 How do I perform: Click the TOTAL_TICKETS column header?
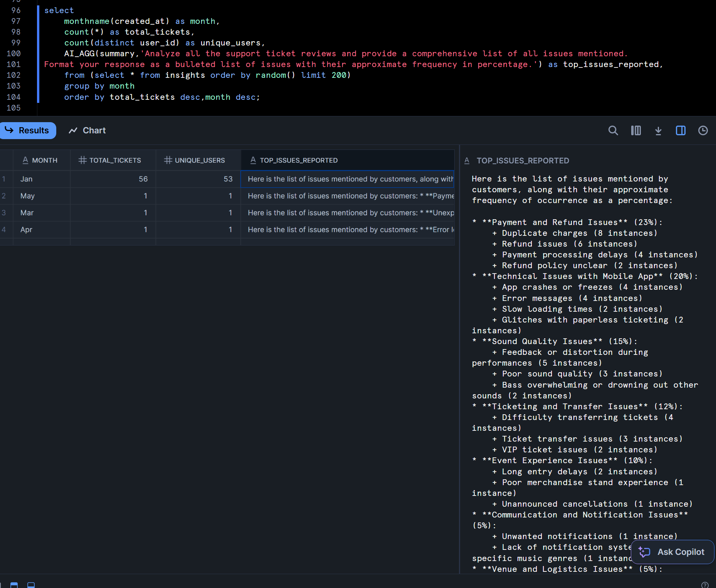click(113, 160)
